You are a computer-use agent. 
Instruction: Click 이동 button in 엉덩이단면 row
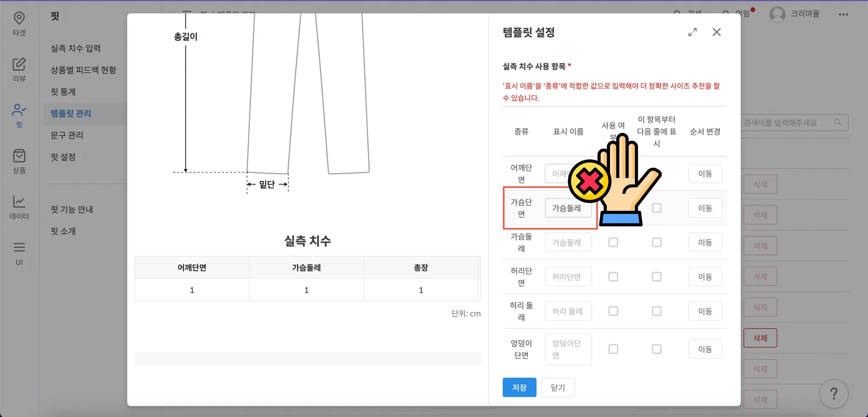[705, 349]
